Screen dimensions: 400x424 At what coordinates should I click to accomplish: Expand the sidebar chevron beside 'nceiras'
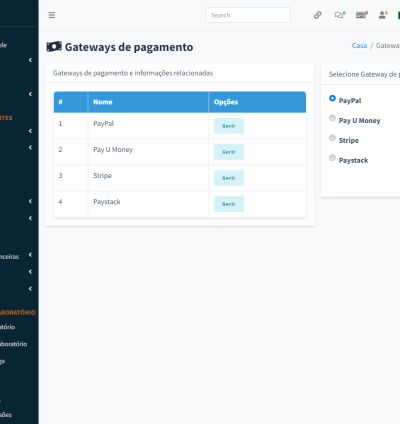coord(30,255)
